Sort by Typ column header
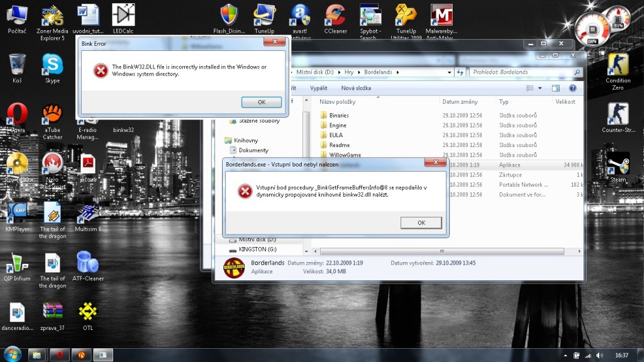The width and height of the screenshot is (644, 362). [504, 102]
